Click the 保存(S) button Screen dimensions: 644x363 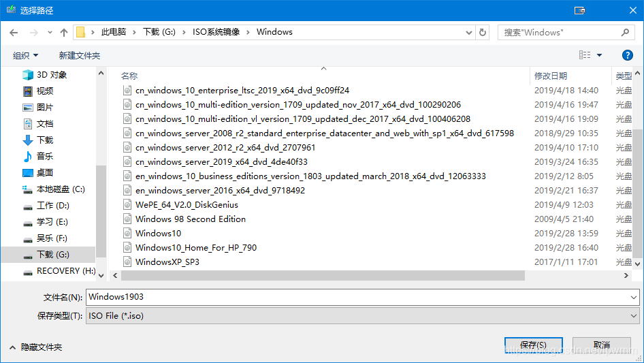point(533,345)
